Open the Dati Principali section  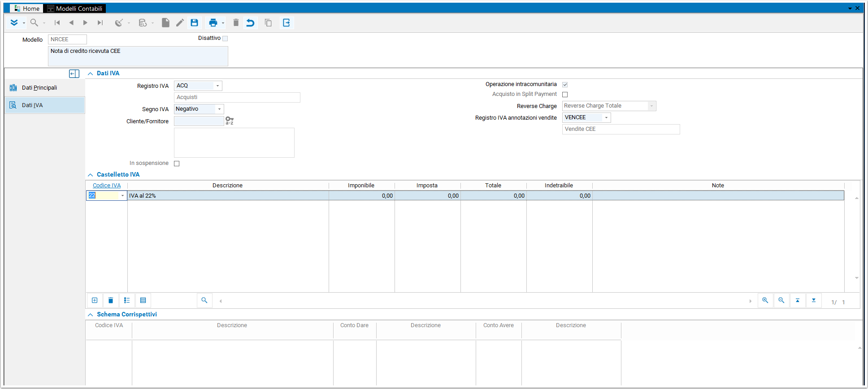(44, 88)
